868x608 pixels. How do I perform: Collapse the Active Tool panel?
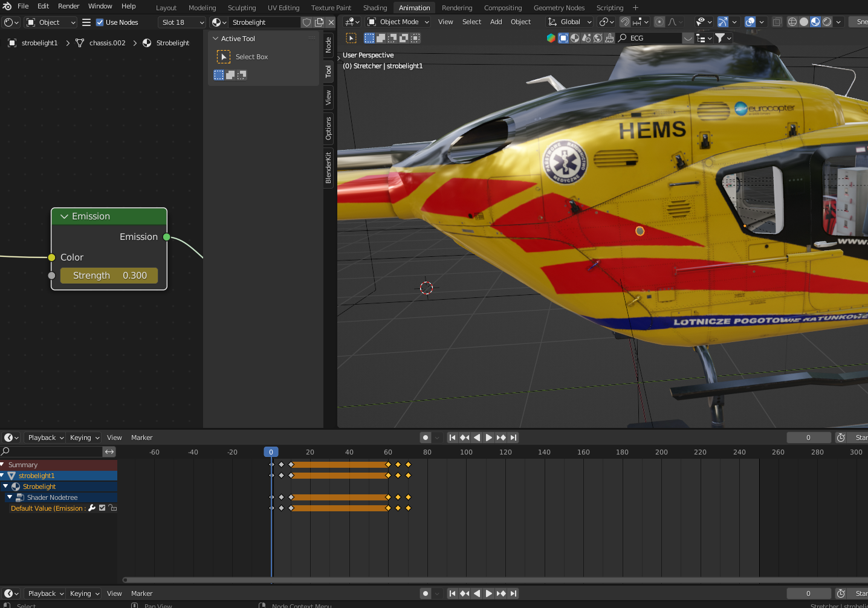[216, 39]
